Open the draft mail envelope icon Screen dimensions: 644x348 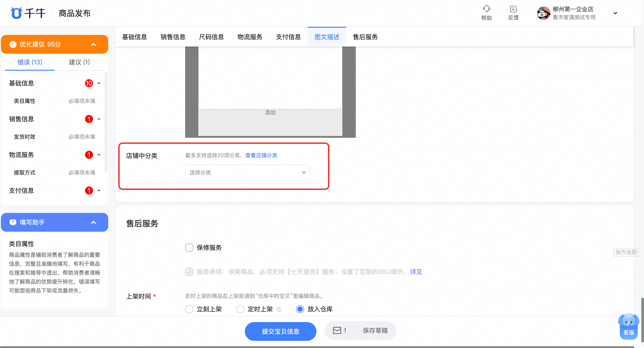[x=337, y=331]
